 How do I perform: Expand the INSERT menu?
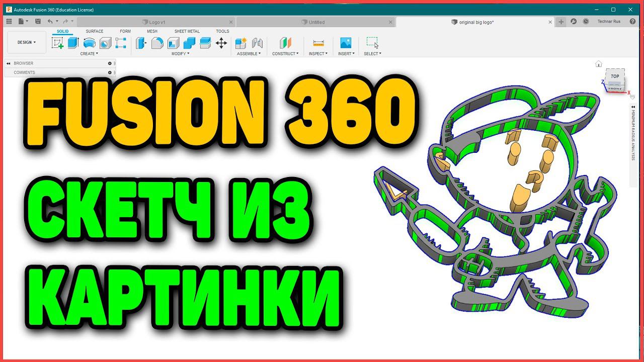(x=346, y=53)
